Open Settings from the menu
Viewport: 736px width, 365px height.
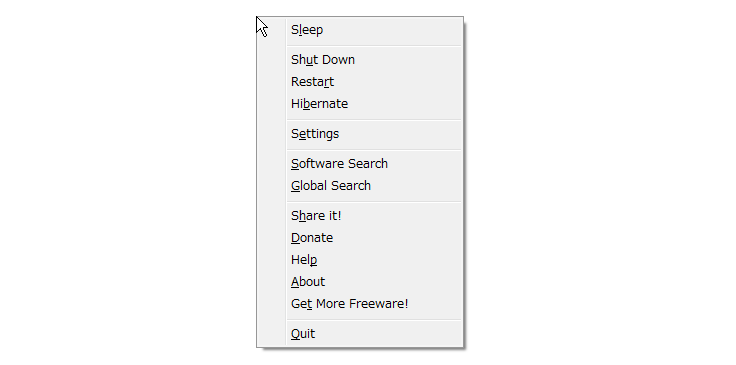pyautogui.click(x=360, y=134)
